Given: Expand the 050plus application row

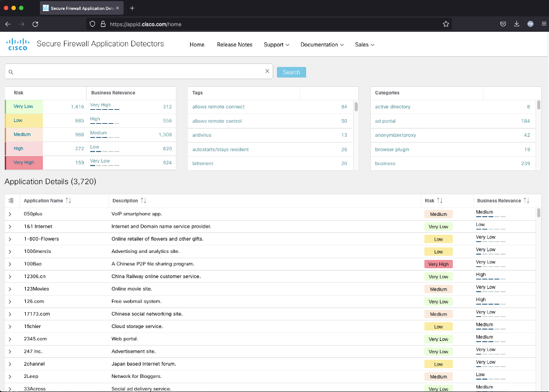Looking at the screenshot, I should (10, 214).
